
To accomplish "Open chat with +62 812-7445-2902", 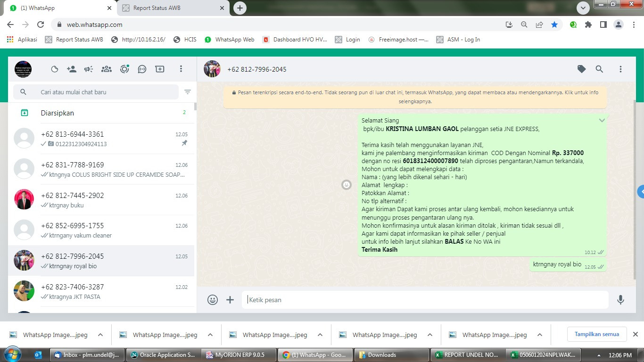I will click(x=101, y=200).
